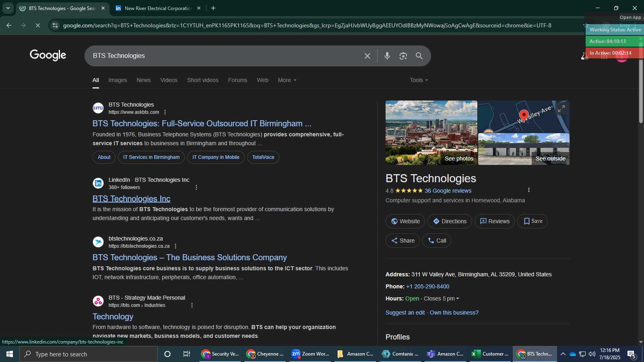
Task: Expand business hours dropdown
Action: pyautogui.click(x=458, y=298)
